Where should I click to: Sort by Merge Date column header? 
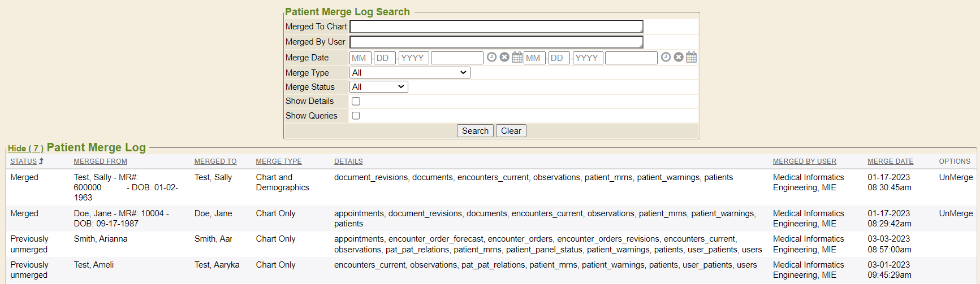pyautogui.click(x=890, y=161)
